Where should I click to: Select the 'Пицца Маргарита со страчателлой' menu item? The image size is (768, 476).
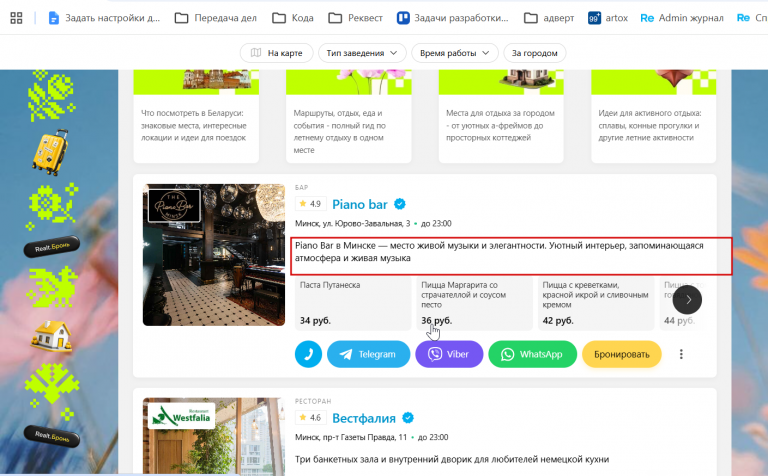pos(474,303)
